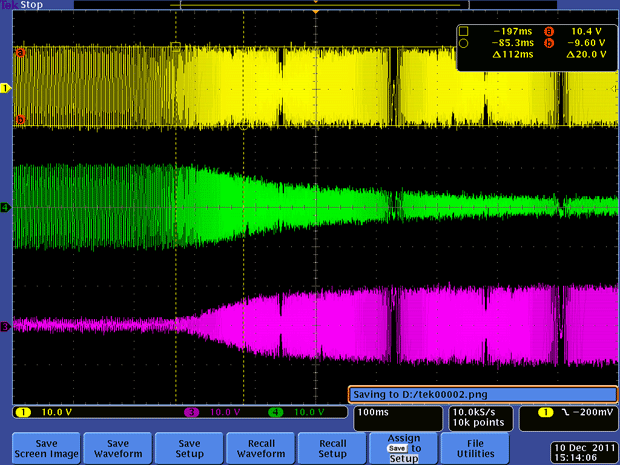Click the trigger level arrow on right edge
Image resolution: width=620 pixels, height=465 pixels.
click(614, 89)
